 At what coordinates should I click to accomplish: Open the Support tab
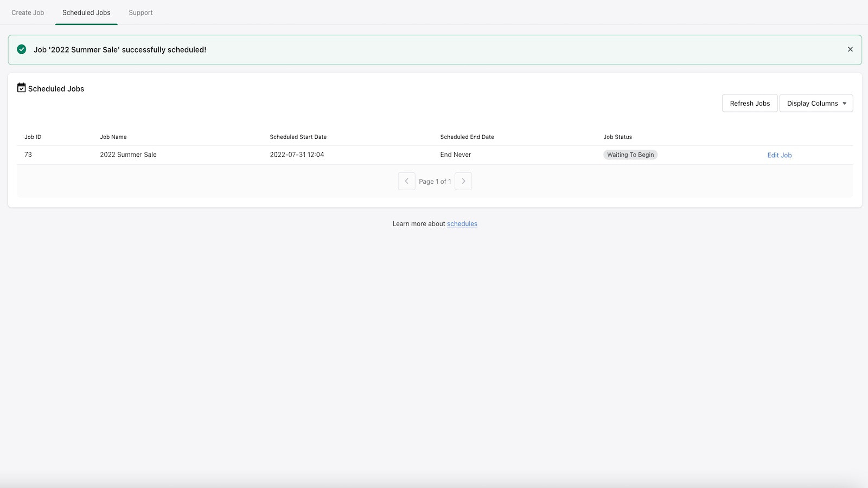coord(141,12)
